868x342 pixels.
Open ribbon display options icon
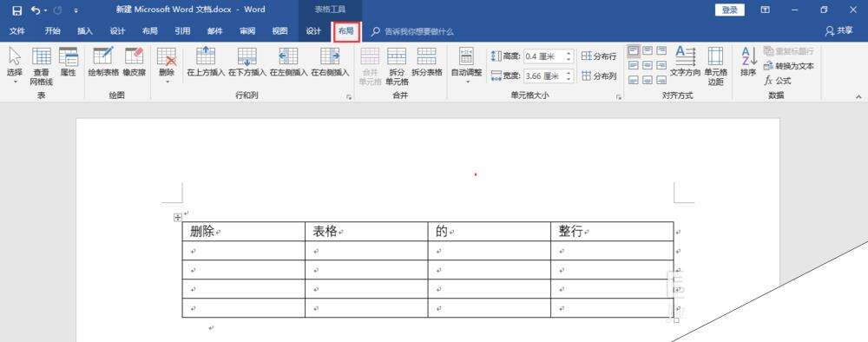[x=765, y=10]
